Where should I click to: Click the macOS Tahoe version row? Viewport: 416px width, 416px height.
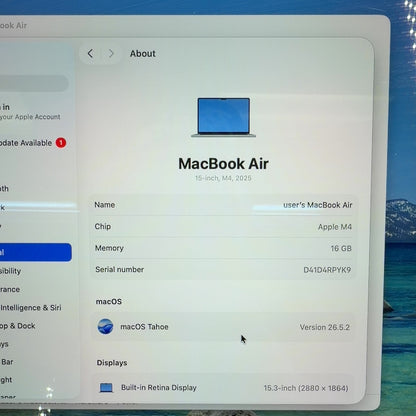tap(223, 327)
